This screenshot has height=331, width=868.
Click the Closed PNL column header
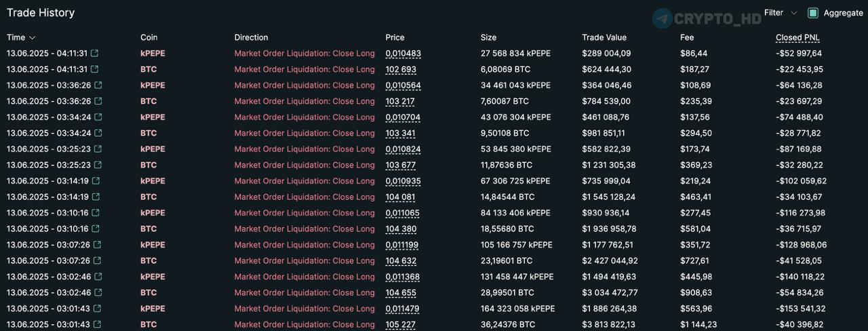[x=797, y=37]
